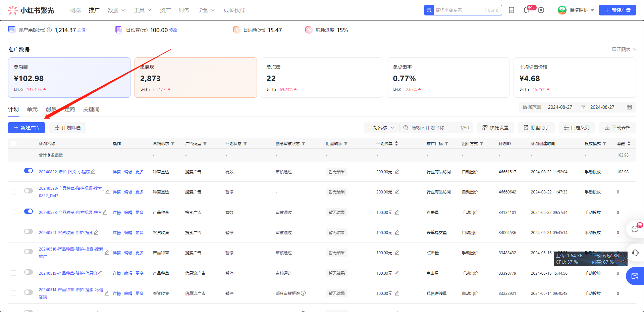Click 下载表格 download button
Screen dimensions: 644x312
[x=618, y=128]
